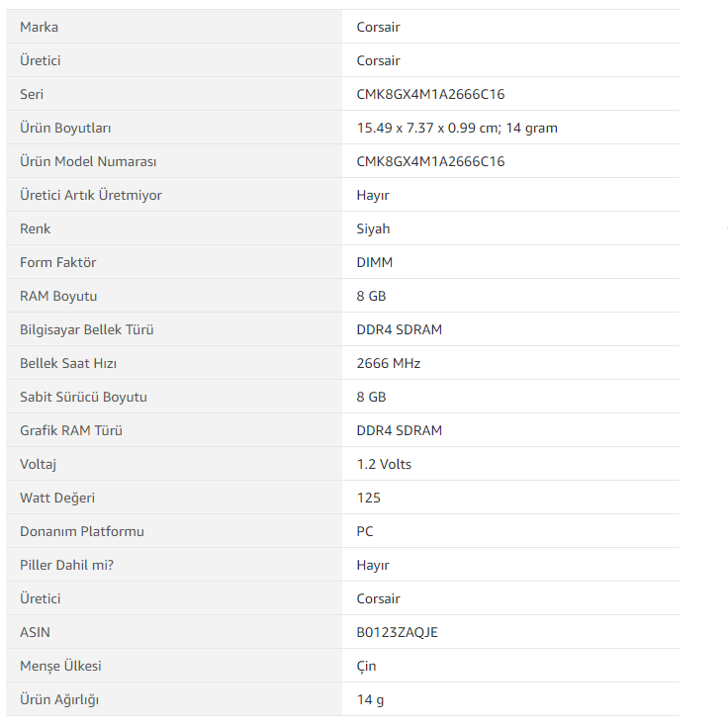The image size is (728, 727).
Task: Select the 1.2 Volts value
Action: 384,464
